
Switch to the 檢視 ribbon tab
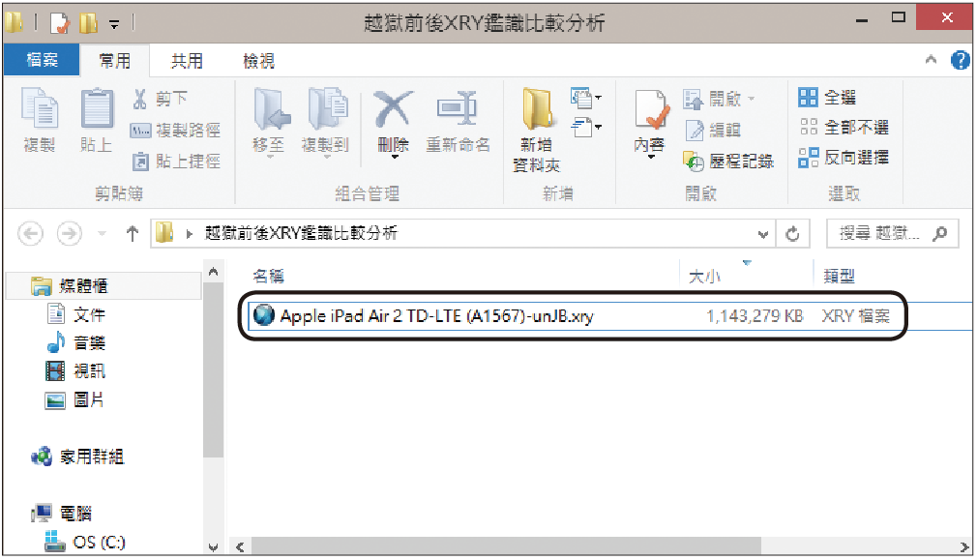pyautogui.click(x=258, y=61)
